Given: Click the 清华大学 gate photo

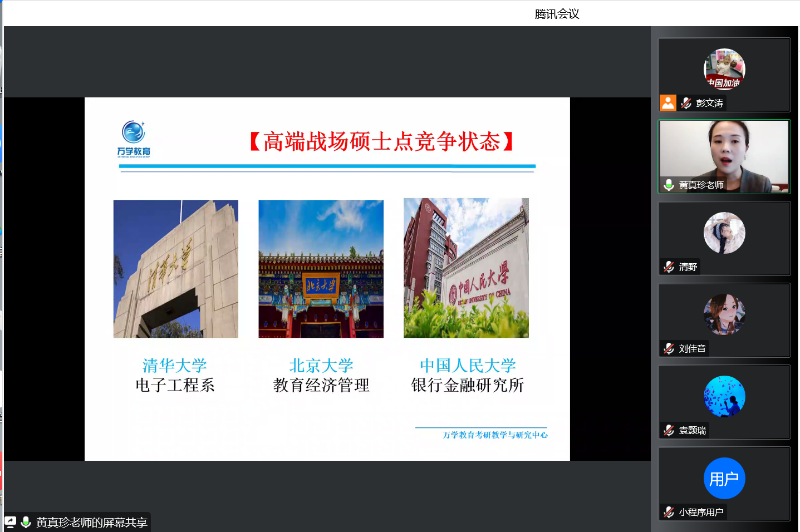Looking at the screenshot, I should point(176,269).
